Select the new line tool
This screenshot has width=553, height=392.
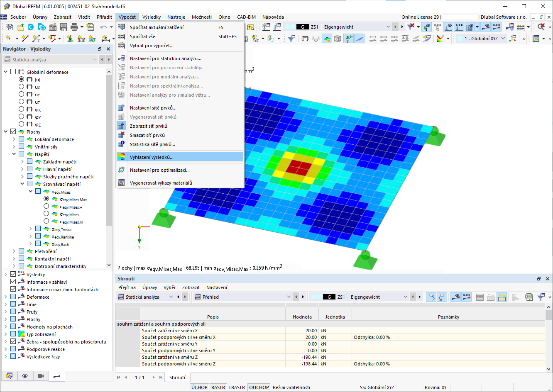25,38
